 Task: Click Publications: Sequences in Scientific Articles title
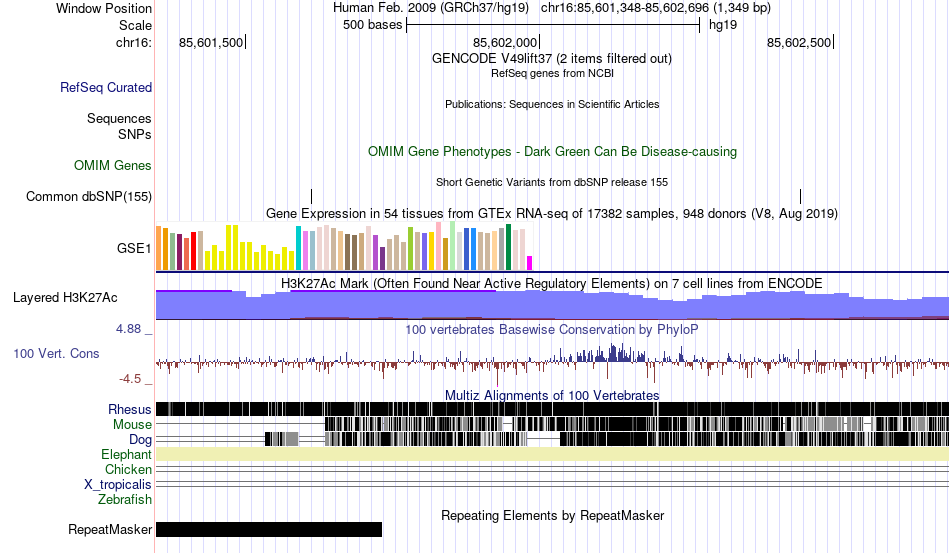[x=552, y=104]
